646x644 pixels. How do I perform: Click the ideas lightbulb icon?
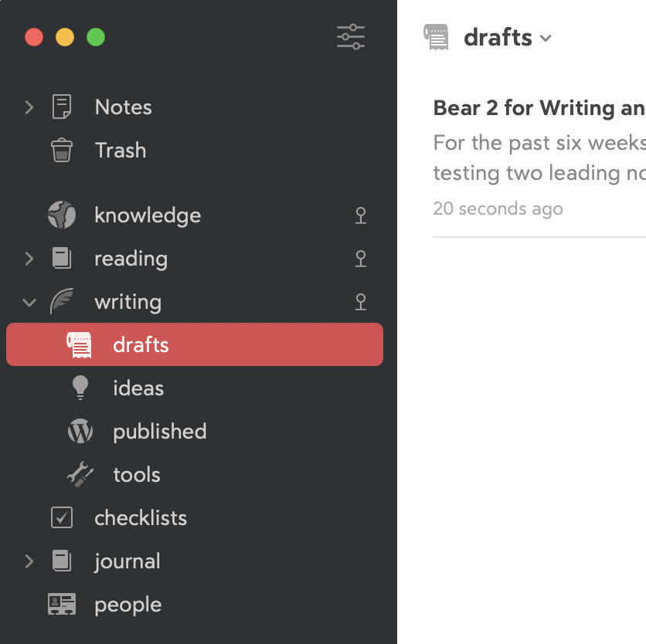click(x=80, y=388)
